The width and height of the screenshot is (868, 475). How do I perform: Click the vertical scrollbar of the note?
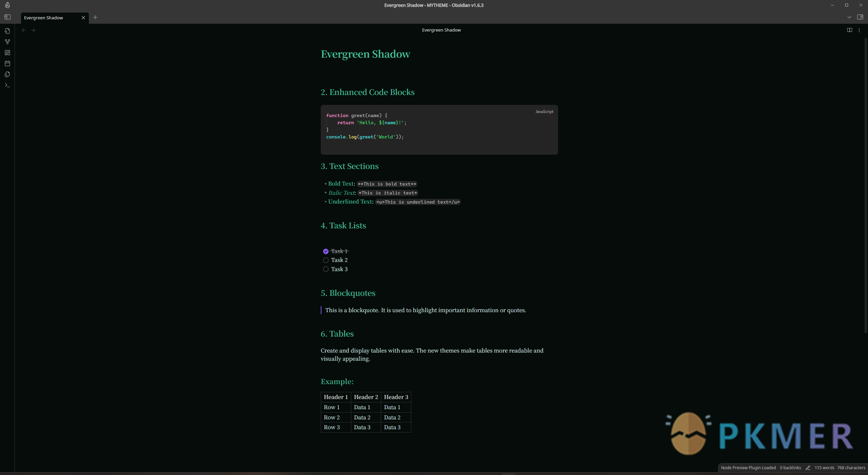click(865, 185)
